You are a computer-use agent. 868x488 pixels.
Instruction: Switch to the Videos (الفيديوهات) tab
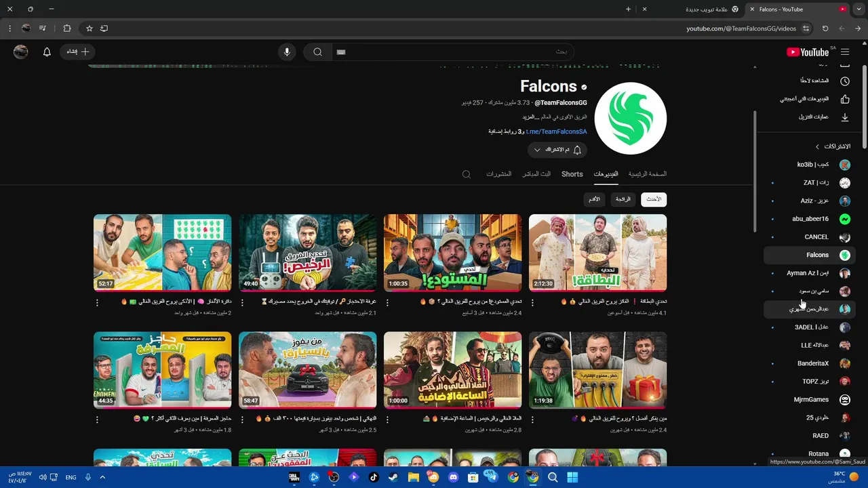point(606,174)
